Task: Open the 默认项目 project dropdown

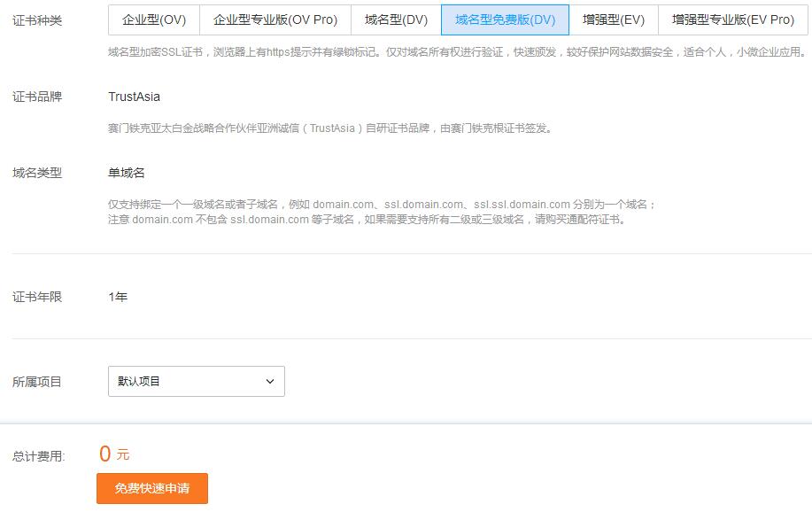Action: coord(196,381)
